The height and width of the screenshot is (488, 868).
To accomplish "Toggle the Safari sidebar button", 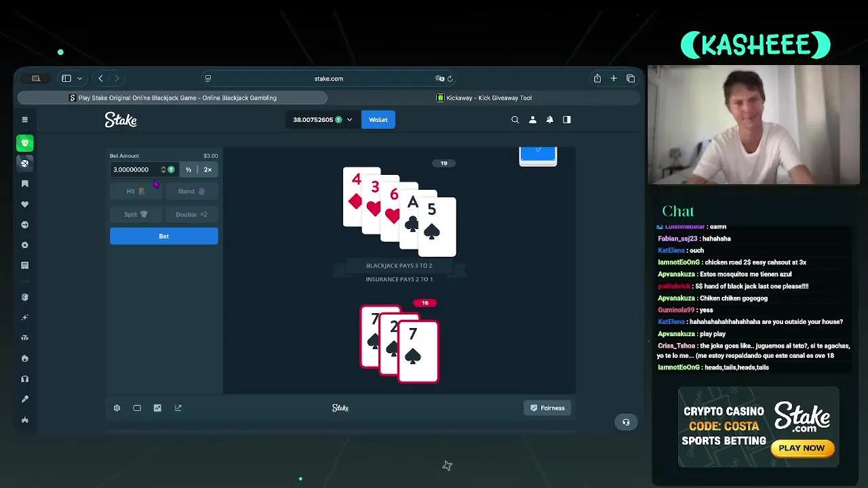I will [x=66, y=79].
